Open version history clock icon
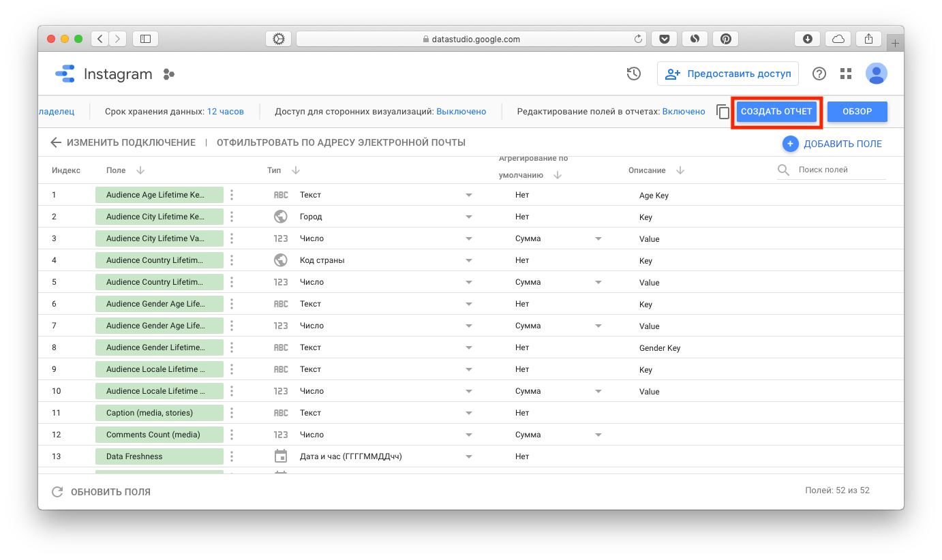The height and width of the screenshot is (560, 942). point(634,74)
